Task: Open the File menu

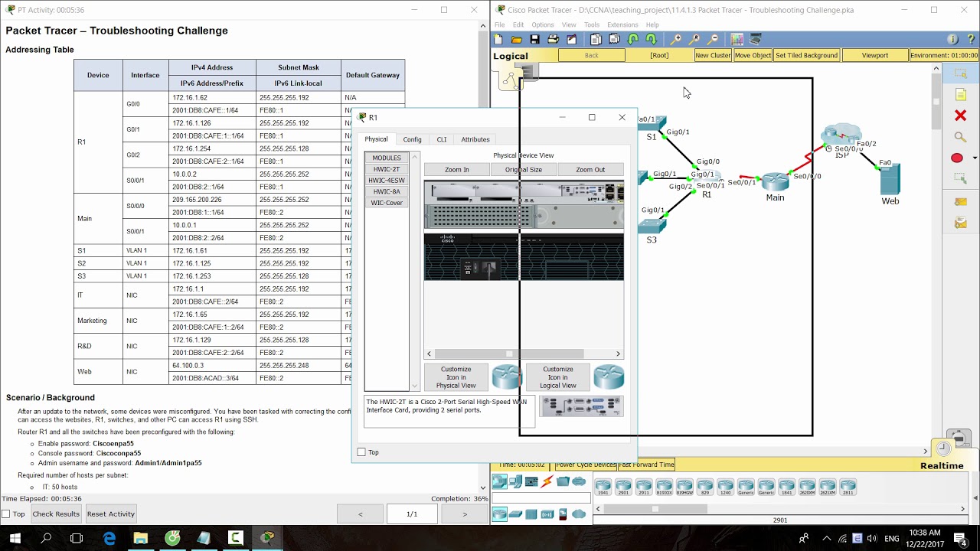Action: (499, 24)
